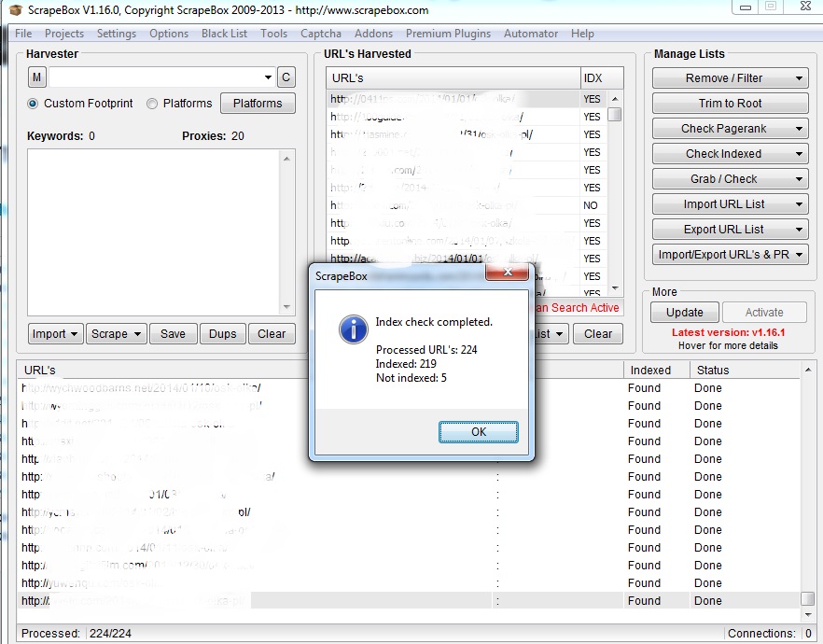Click scroll up arrow of keywords box
The height and width of the screenshot is (644, 823).
[286, 158]
